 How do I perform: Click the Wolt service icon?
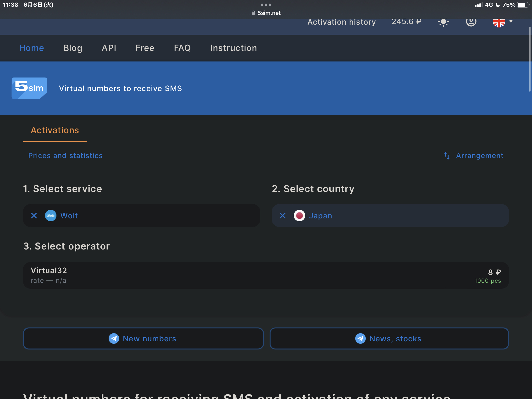50,216
